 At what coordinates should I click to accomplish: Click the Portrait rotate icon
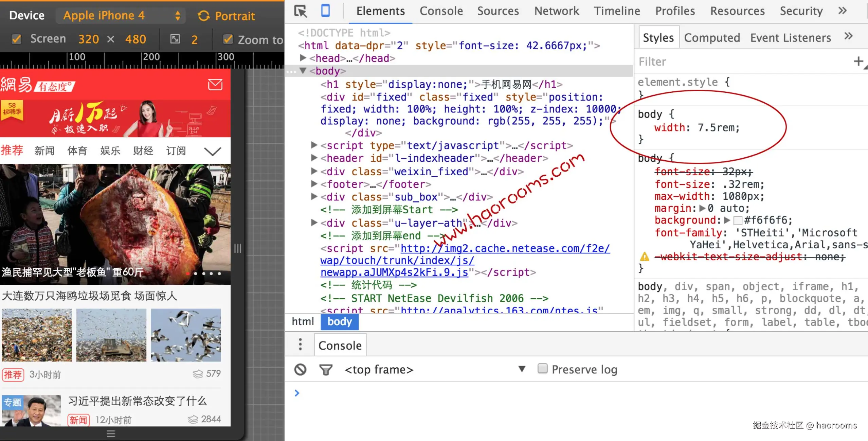(x=204, y=16)
